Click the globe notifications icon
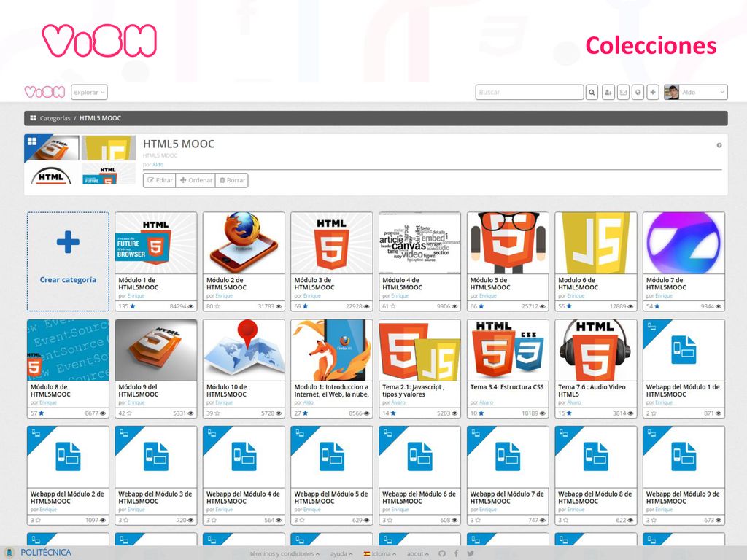The width and height of the screenshot is (747, 560). coord(638,93)
